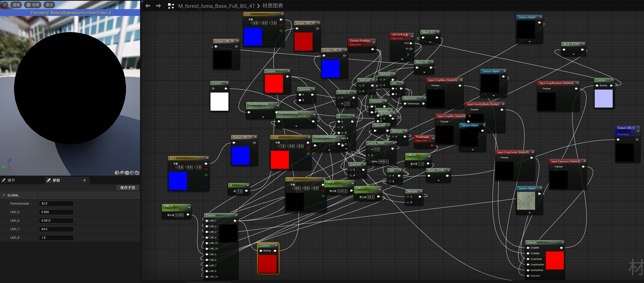644x283 pixels.
Task: Expand the PixelDepth node chevron
Action: (433, 138)
